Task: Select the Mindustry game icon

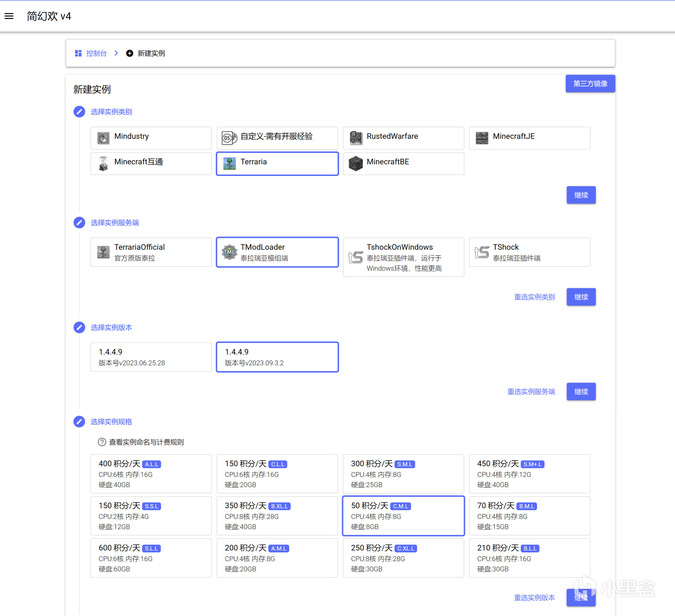Action: click(x=103, y=138)
